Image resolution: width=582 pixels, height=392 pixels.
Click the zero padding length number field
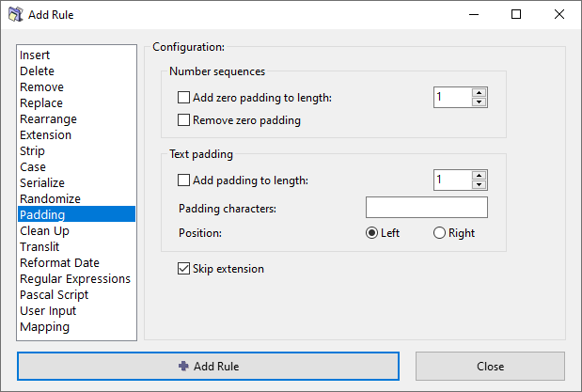(453, 97)
